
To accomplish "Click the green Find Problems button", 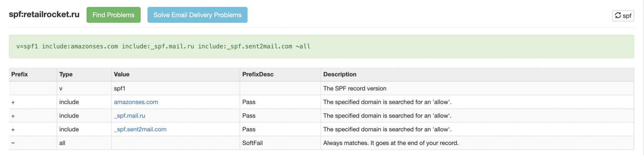I will click(x=113, y=15).
